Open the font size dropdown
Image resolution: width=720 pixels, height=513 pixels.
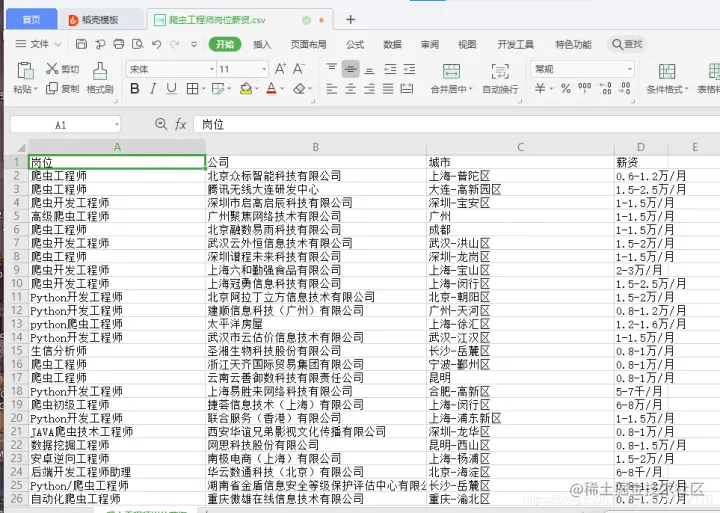[264, 69]
